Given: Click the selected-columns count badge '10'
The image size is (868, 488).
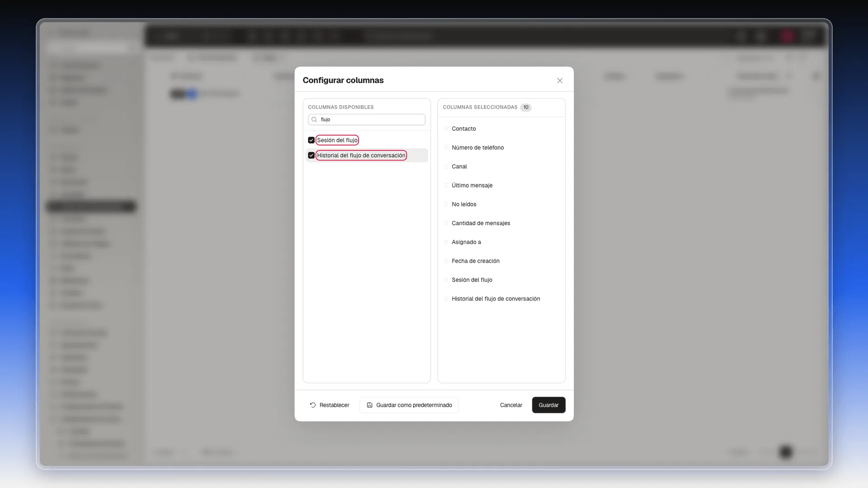Looking at the screenshot, I should (x=526, y=108).
